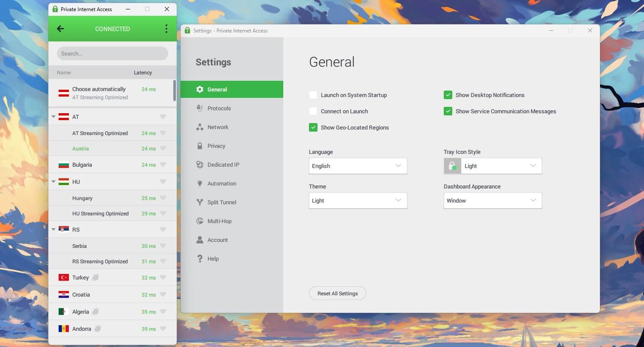644x347 pixels.
Task: Collapse the RS region group triangle
Action: point(53,229)
